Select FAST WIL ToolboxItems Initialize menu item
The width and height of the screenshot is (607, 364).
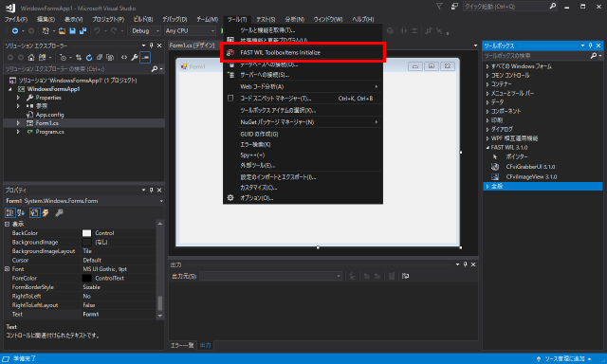(303, 52)
